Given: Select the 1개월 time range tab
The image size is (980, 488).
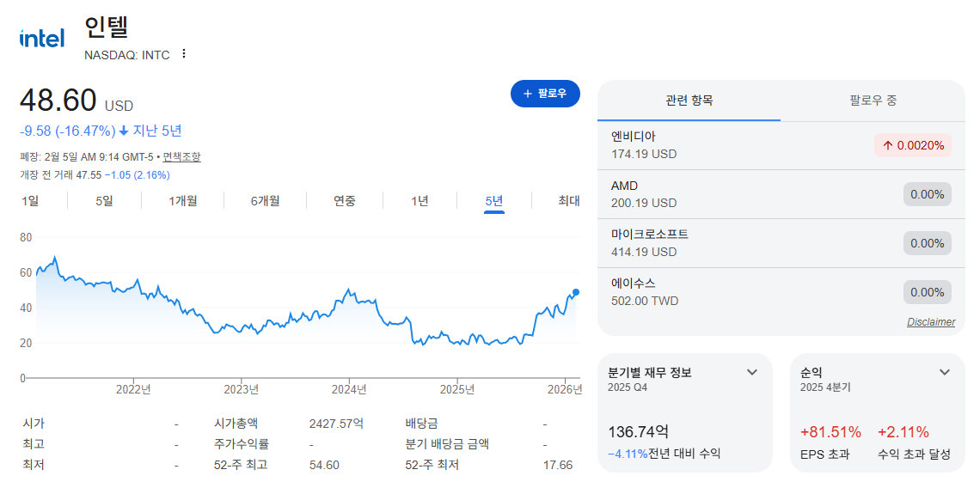Looking at the screenshot, I should point(183,200).
